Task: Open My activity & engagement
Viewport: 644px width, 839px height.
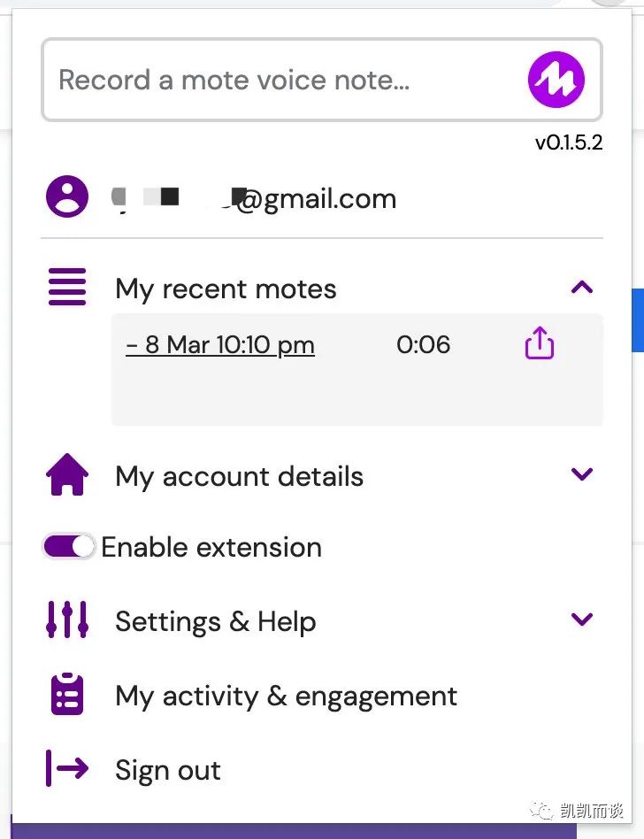Action: (286, 697)
